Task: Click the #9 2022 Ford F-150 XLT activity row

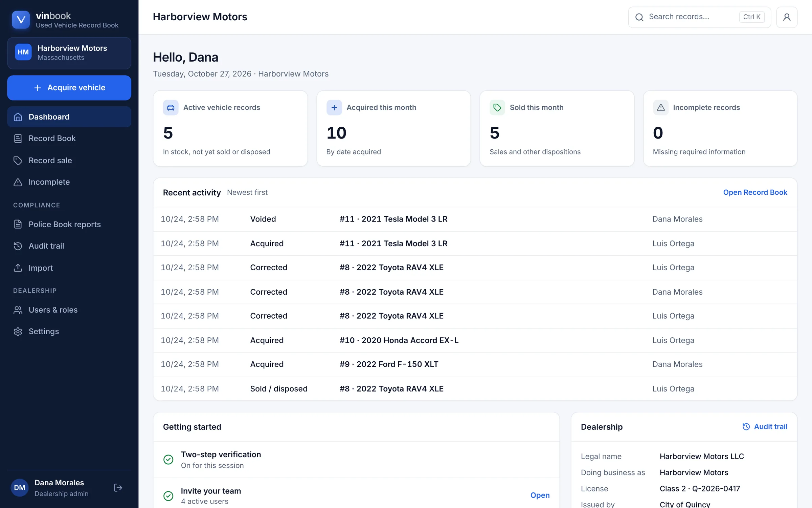Action: 475,364
